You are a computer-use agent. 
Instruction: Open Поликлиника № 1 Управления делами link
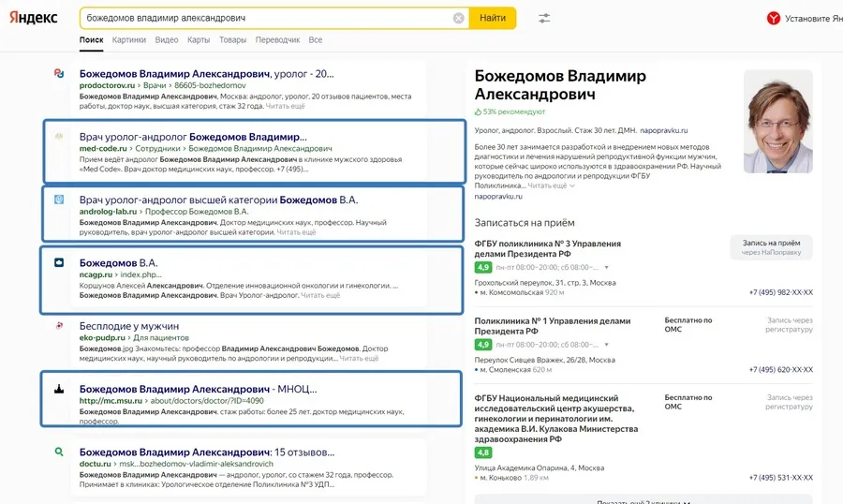click(552, 326)
